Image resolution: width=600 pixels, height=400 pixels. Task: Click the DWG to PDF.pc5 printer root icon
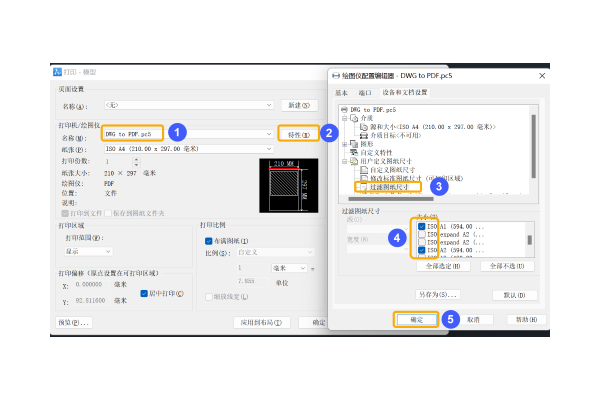pos(344,109)
